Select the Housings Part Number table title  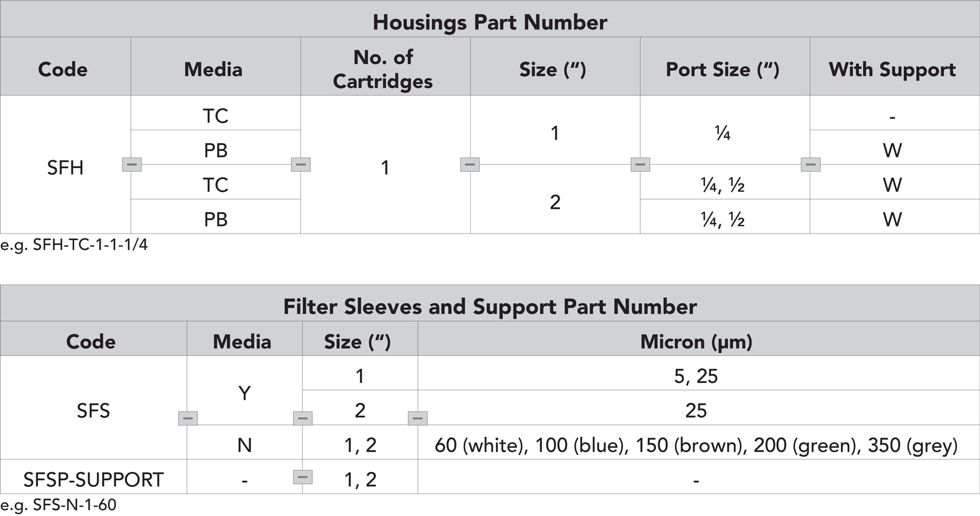(x=490, y=22)
